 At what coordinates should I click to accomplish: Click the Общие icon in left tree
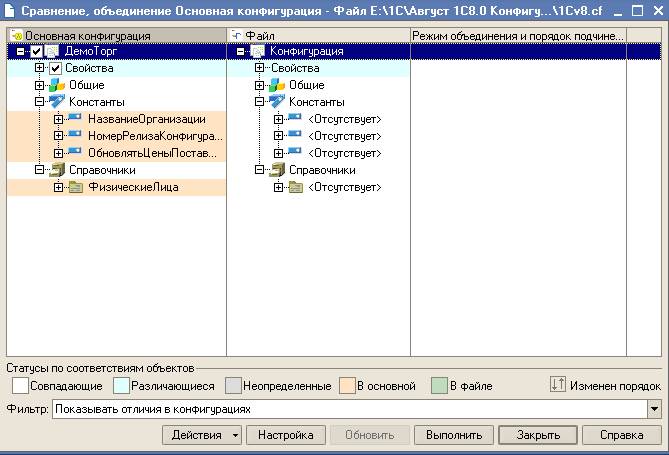[57, 85]
